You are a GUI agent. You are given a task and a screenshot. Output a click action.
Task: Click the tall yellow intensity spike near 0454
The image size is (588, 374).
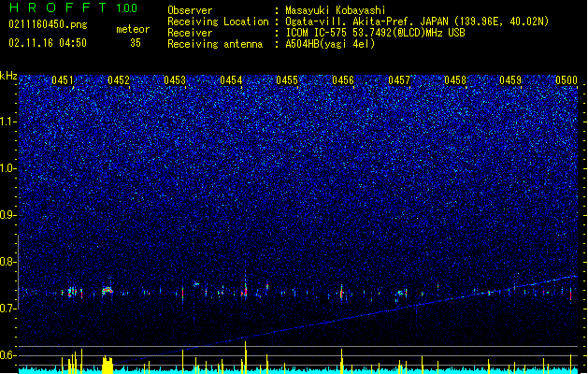pos(245,357)
